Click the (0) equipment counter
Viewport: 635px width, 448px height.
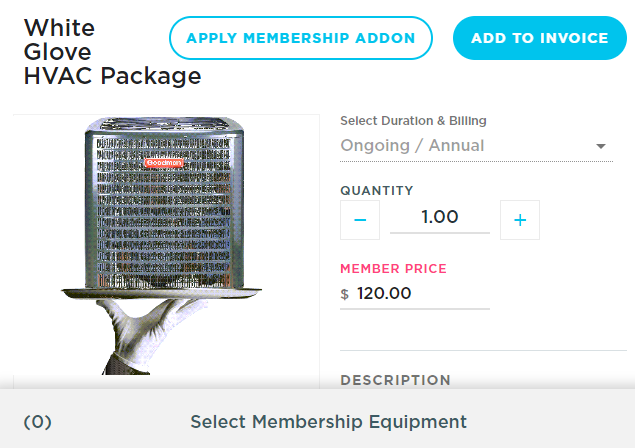[37, 422]
